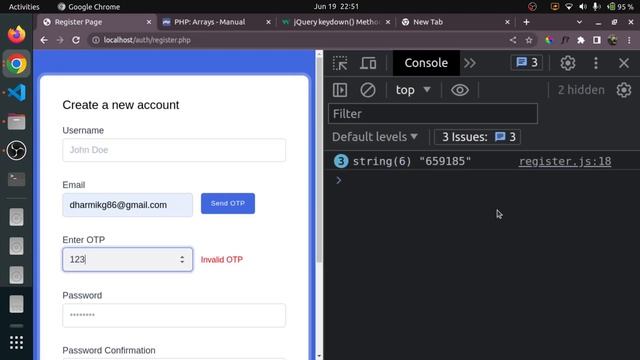Open Google Chrome in dock

click(x=16, y=64)
